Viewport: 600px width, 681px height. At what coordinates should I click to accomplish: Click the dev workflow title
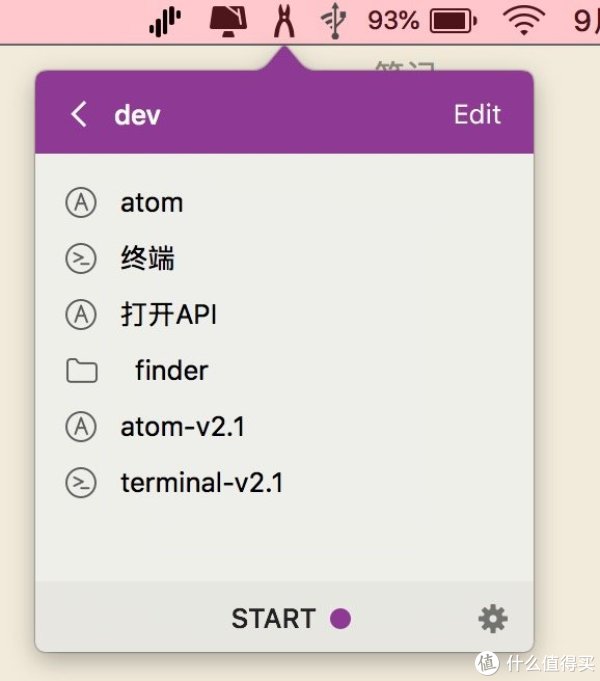(x=137, y=114)
